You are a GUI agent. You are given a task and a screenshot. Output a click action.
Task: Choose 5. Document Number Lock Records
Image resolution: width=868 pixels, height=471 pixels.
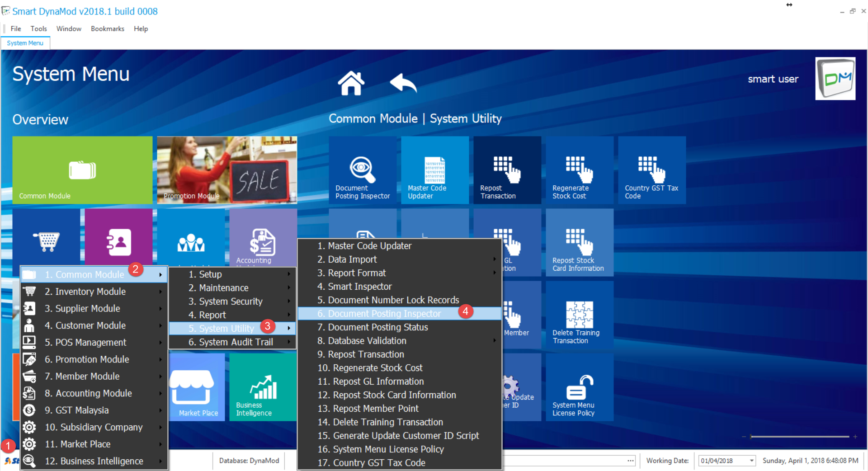coord(400,300)
